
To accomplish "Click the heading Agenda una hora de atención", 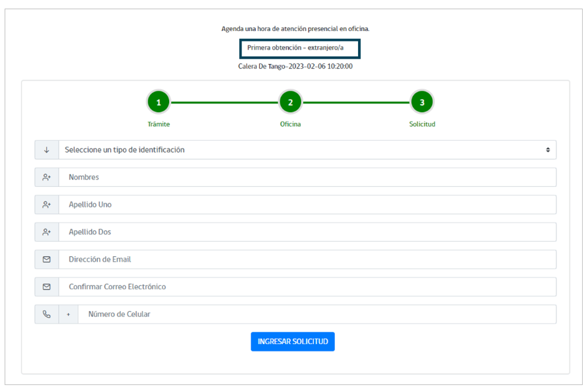I will pos(295,29).
